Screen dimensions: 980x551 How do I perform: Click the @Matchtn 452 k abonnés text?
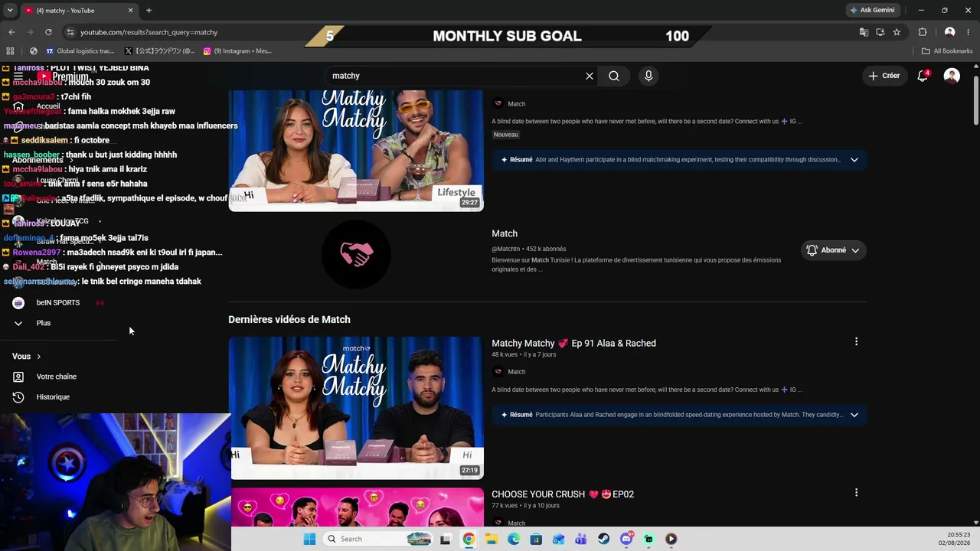529,249
